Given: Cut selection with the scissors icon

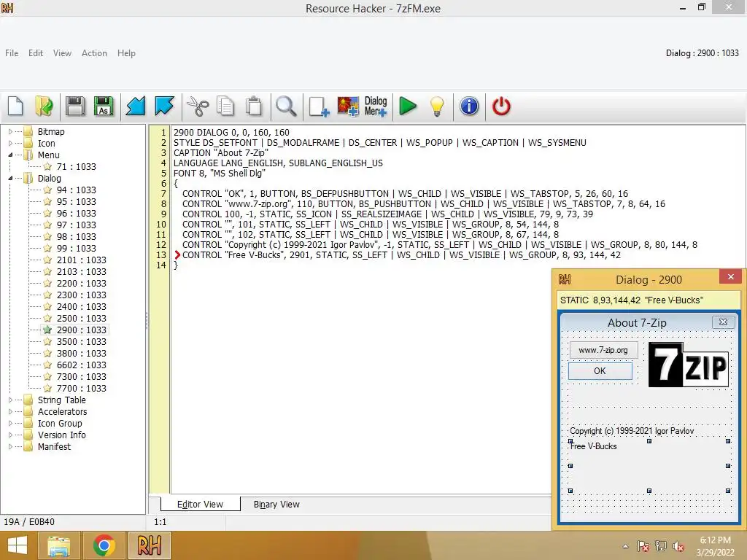Looking at the screenshot, I should click(197, 106).
